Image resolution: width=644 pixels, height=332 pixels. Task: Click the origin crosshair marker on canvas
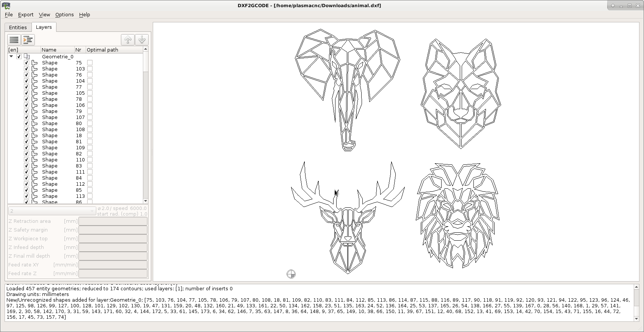(x=291, y=274)
